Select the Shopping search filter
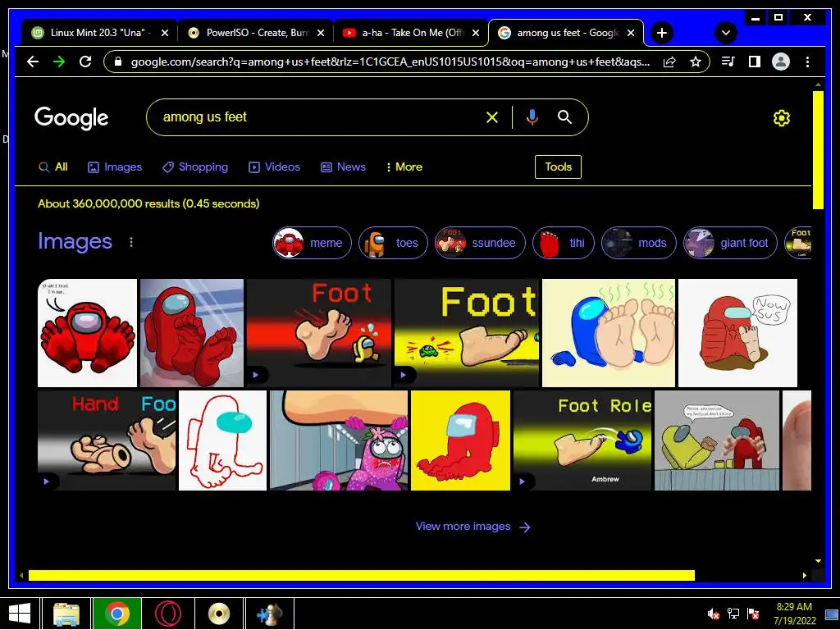The image size is (840, 630). click(195, 167)
